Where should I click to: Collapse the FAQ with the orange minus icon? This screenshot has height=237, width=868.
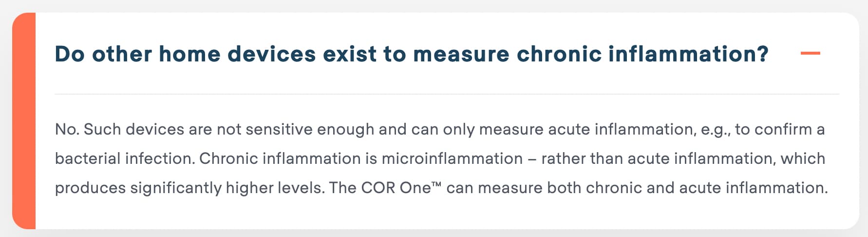coord(810,53)
